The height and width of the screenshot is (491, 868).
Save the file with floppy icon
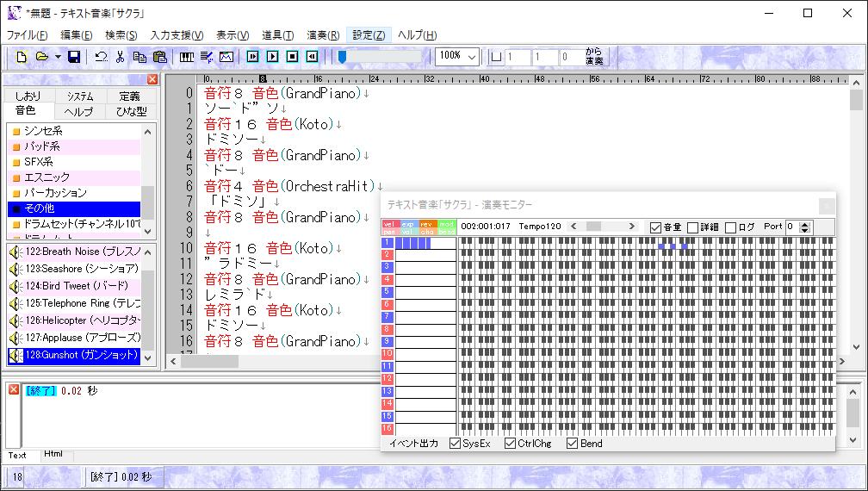pos(74,57)
